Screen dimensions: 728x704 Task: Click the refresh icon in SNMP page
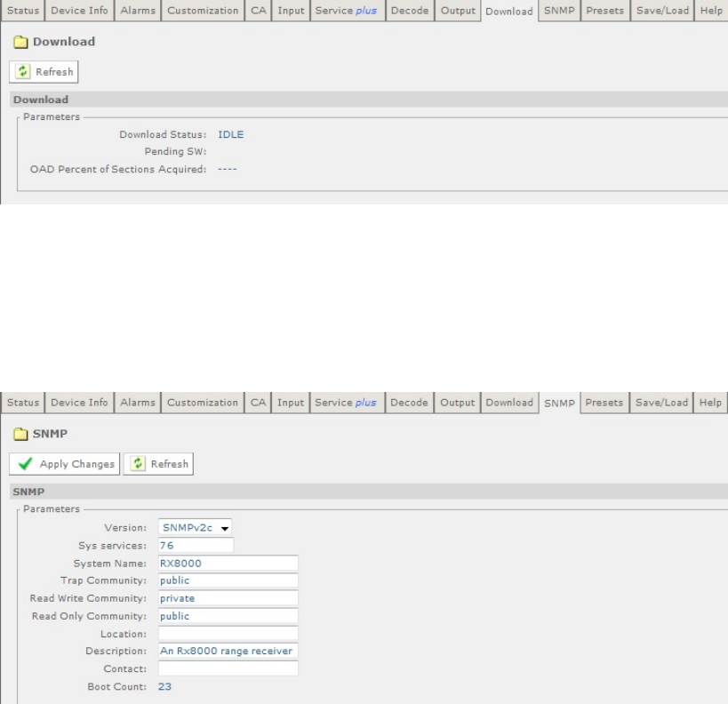click(x=138, y=463)
